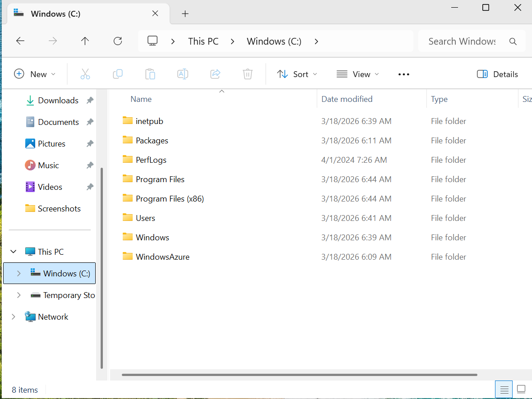Expand the Network tree node

pos(14,316)
